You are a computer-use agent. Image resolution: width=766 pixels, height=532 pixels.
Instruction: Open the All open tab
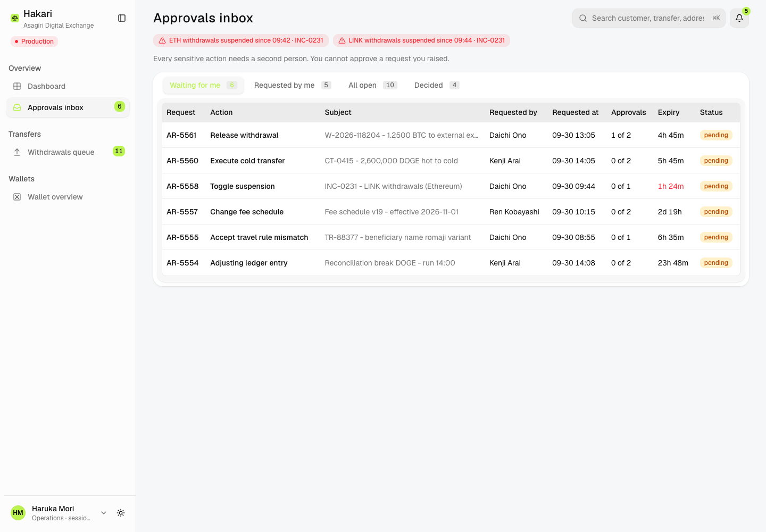pyautogui.click(x=372, y=85)
